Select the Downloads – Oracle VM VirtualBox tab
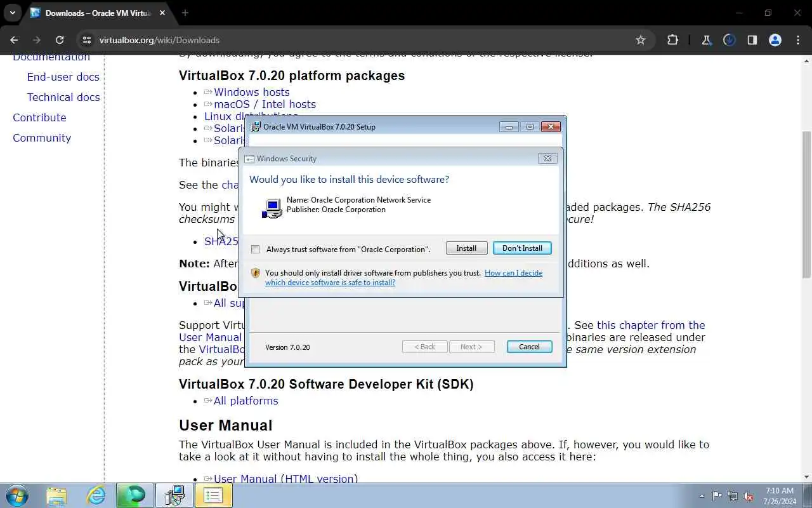The height and width of the screenshot is (508, 812). coord(98,13)
